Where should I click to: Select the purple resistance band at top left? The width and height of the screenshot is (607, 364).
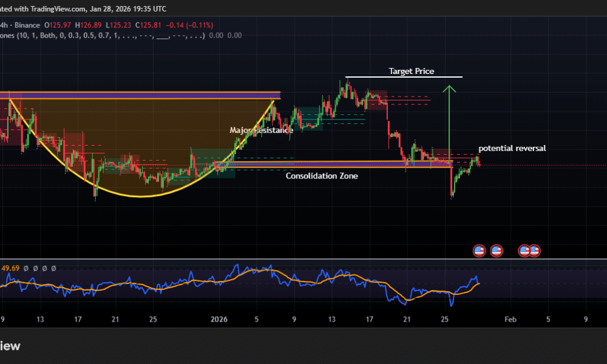click(140, 95)
